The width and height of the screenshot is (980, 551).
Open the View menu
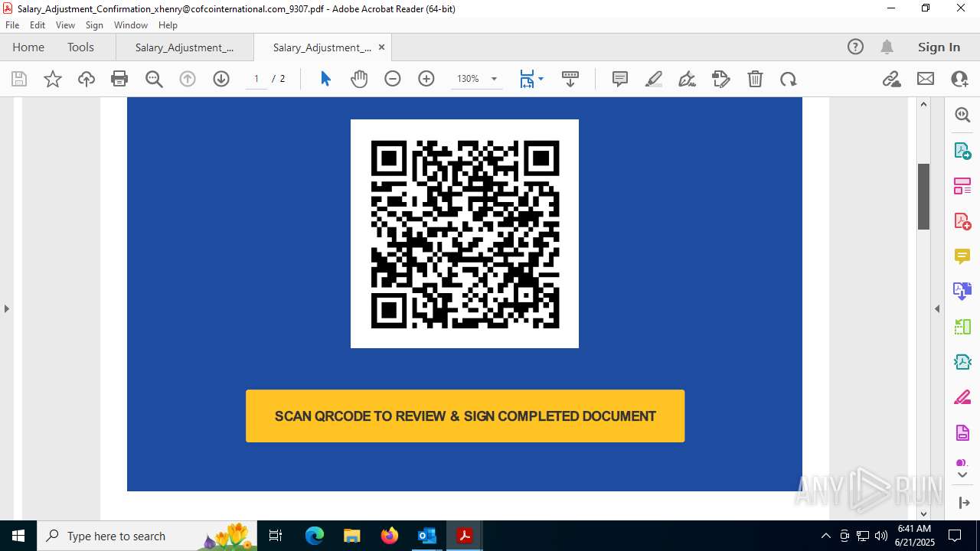tap(66, 25)
